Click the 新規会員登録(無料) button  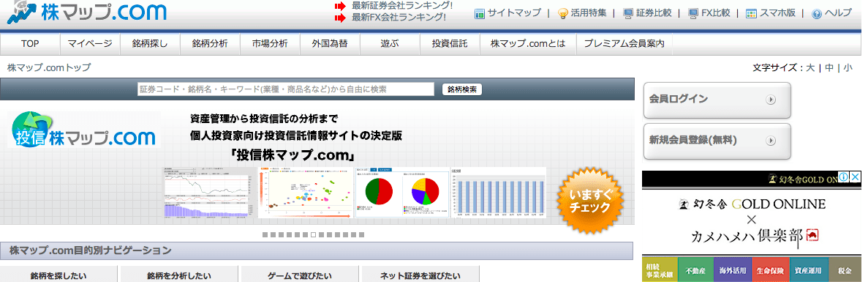pos(717,141)
